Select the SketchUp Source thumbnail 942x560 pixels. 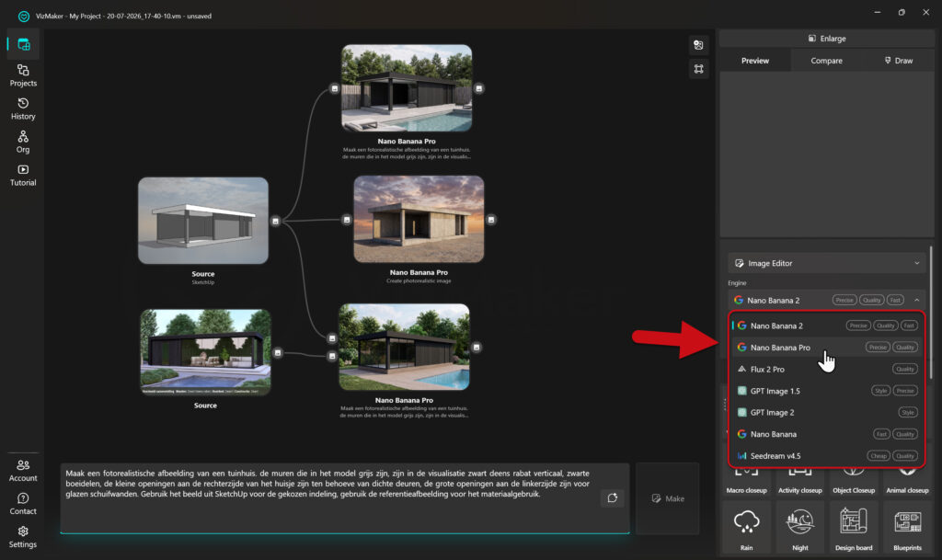[203, 221]
